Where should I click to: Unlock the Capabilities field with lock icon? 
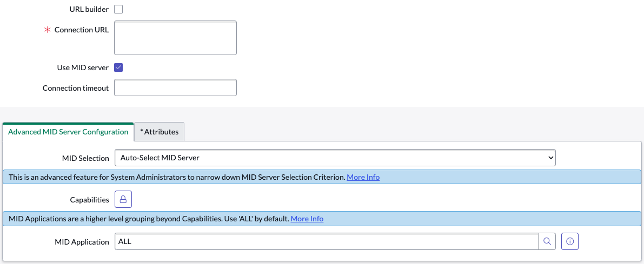tap(123, 199)
